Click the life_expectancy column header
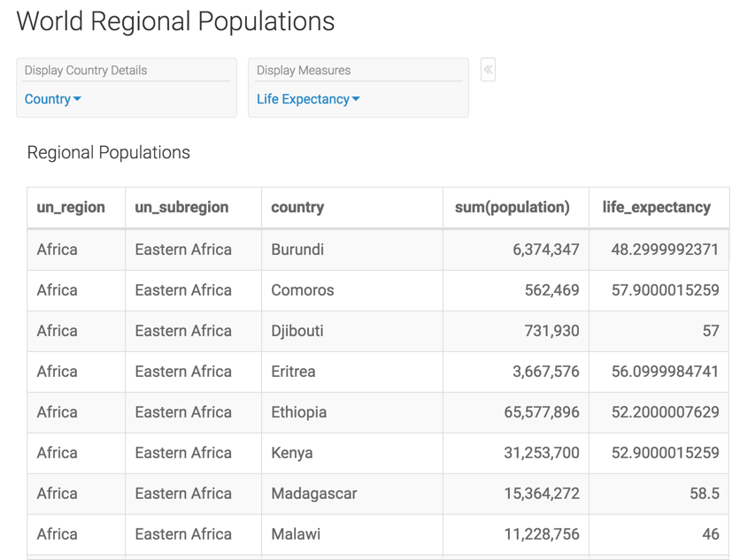 tap(656, 207)
